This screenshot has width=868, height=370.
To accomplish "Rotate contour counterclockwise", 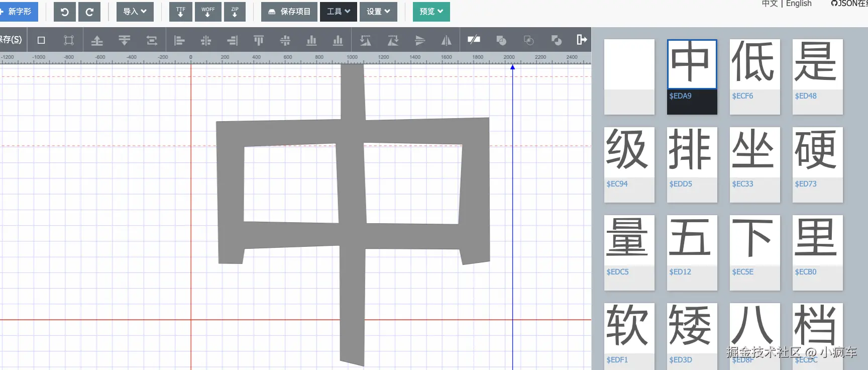I will point(366,40).
